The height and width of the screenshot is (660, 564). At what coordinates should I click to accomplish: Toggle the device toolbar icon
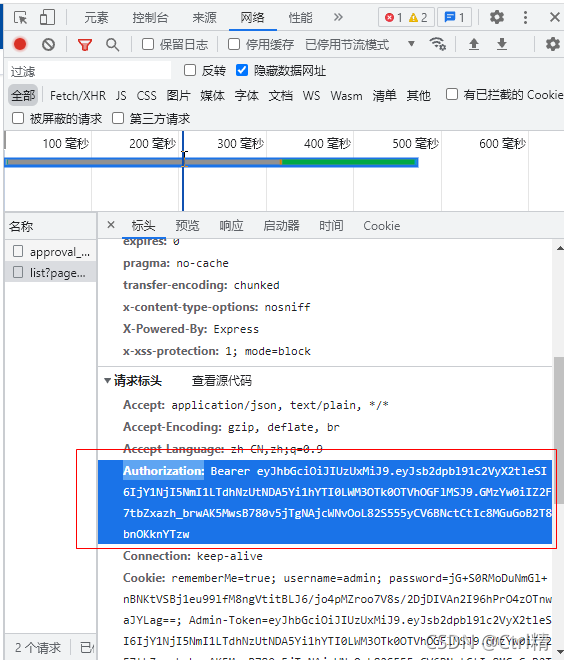click(x=47, y=18)
